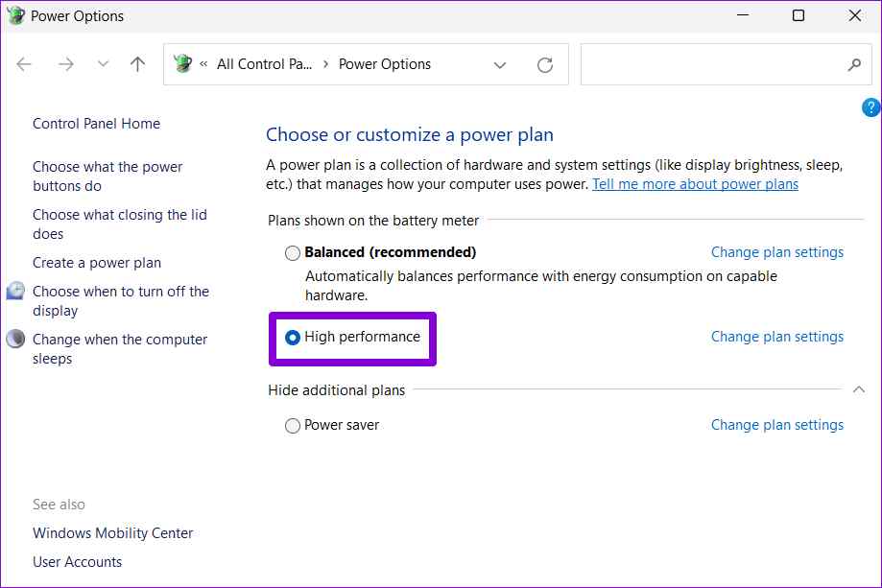Screen dimensions: 882x588
Task: Open All Control Pa... breadcrumb
Action: (264, 64)
